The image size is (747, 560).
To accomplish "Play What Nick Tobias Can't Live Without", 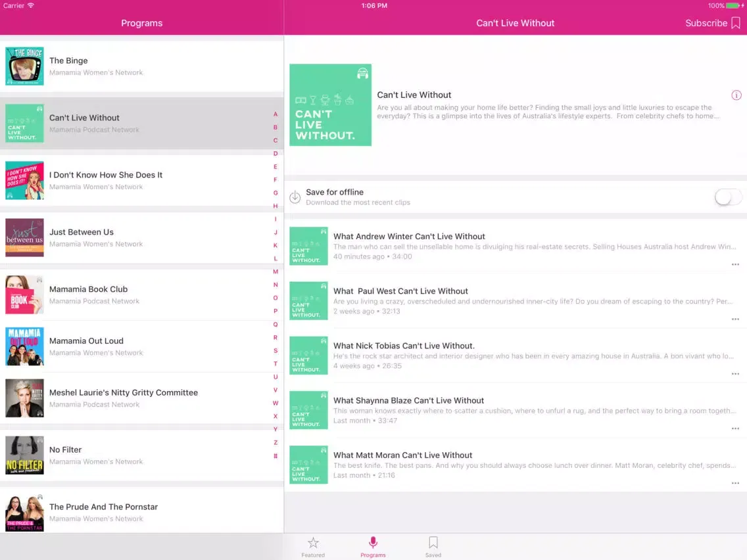I will tap(404, 346).
